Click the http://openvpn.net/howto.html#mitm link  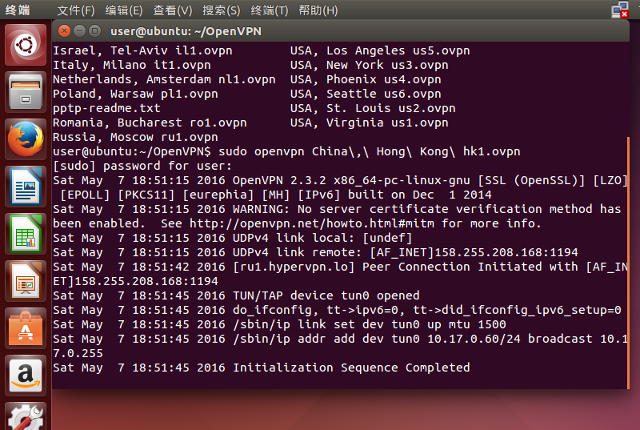click(311, 224)
